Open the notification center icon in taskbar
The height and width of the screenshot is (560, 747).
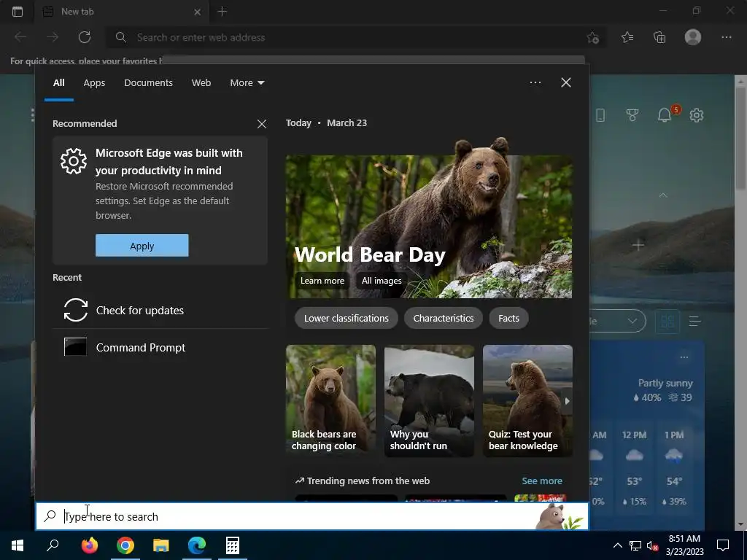[x=723, y=545]
